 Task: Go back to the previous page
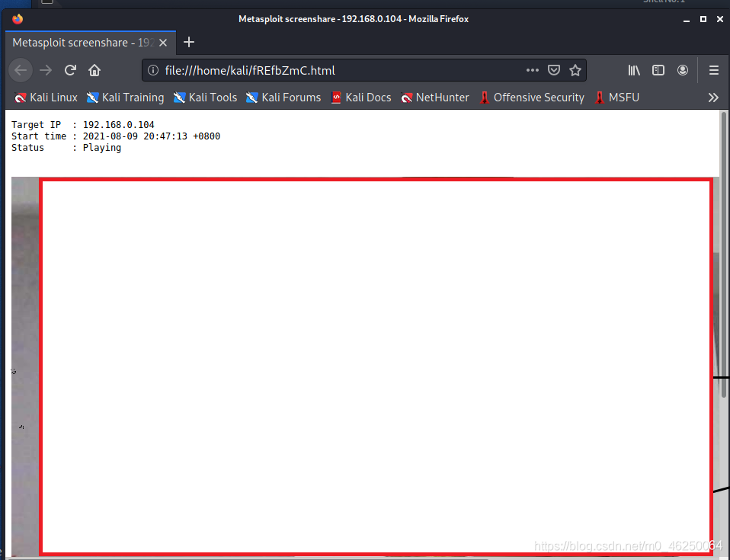(x=21, y=70)
